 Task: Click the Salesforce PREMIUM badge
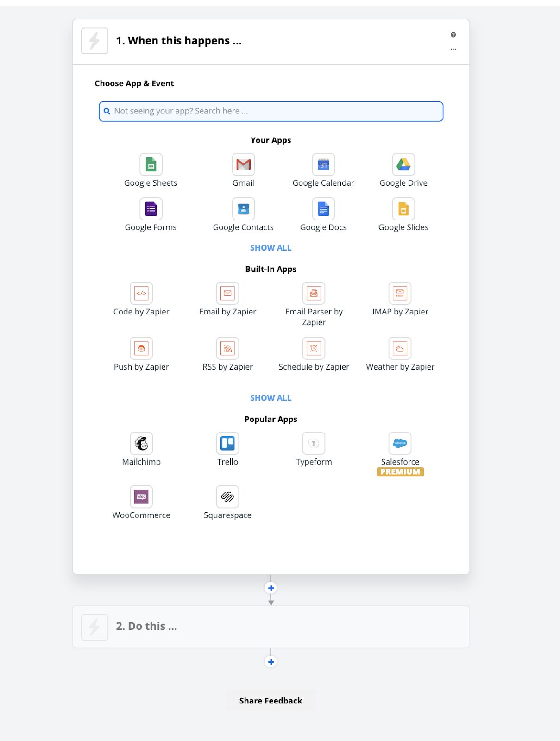pos(400,472)
